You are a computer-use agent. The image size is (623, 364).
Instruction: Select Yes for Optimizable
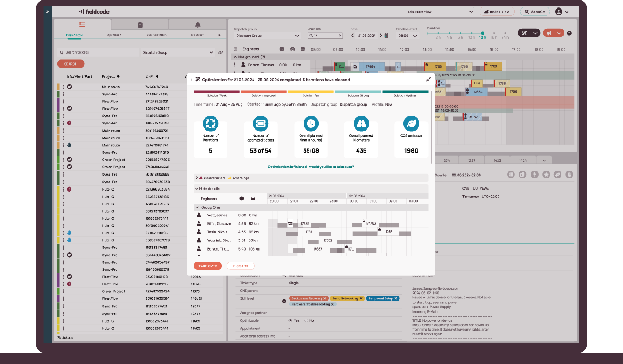pos(290,320)
